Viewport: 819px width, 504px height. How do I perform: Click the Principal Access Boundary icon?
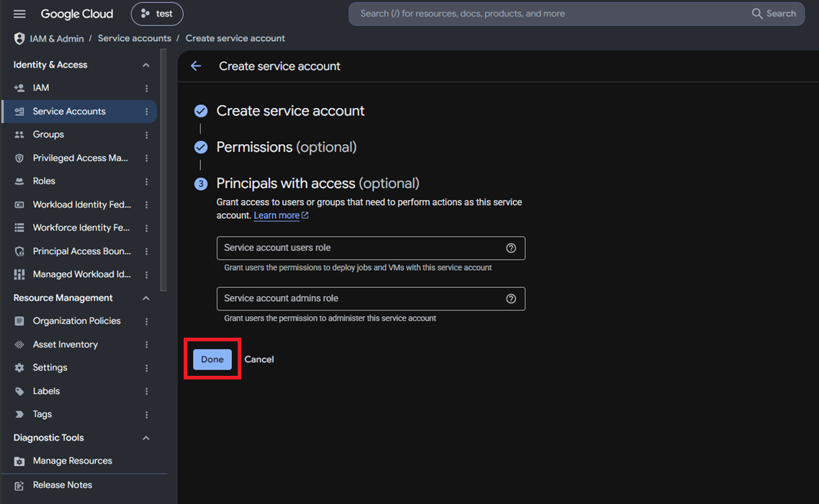19,251
